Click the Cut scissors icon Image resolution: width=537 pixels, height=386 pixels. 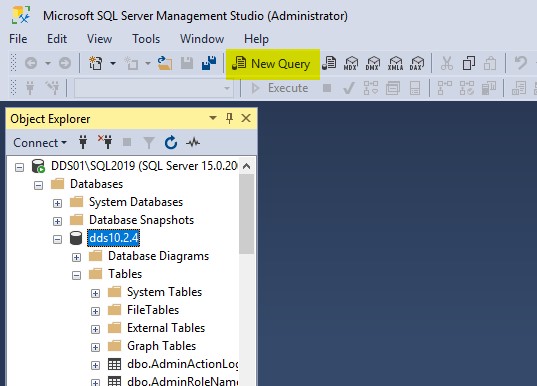tap(447, 63)
